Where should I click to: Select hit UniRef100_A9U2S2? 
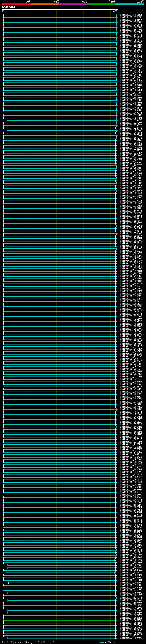pos(131,37)
